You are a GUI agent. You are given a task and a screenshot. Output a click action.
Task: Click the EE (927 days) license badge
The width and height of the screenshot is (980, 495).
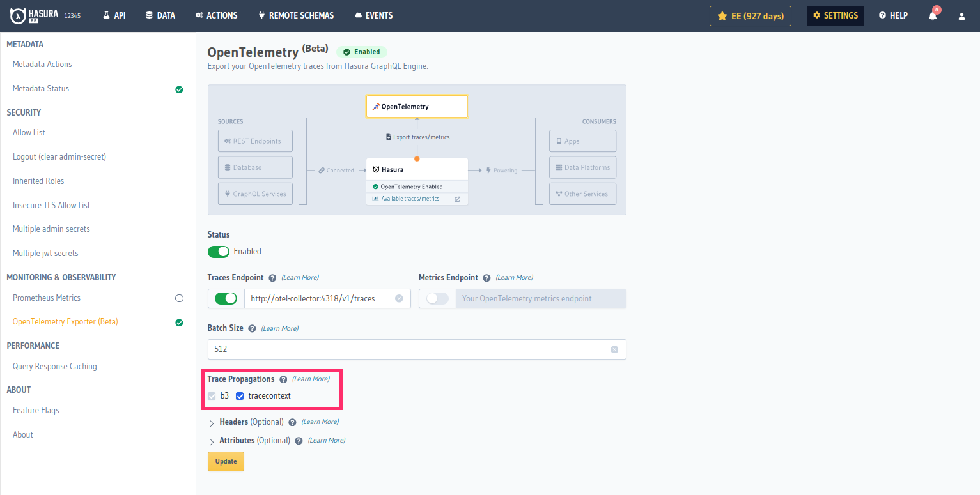(750, 15)
